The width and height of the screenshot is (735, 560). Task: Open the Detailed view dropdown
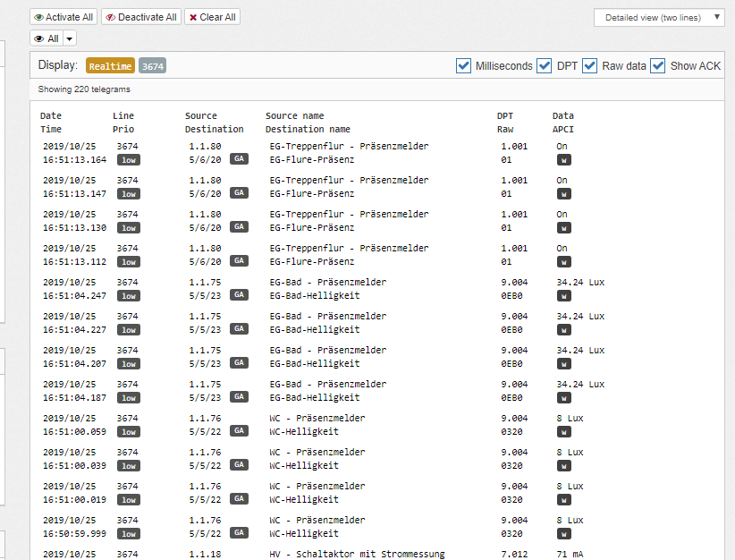click(659, 17)
